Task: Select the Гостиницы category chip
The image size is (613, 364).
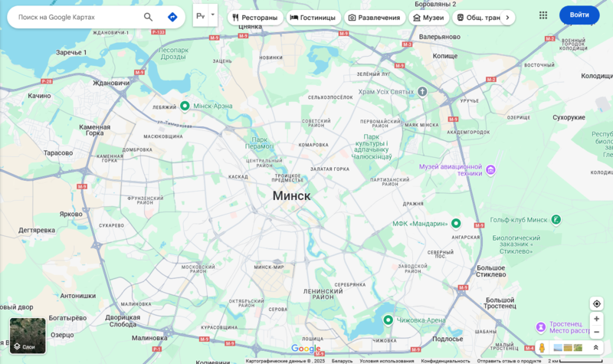Action: 313,17
